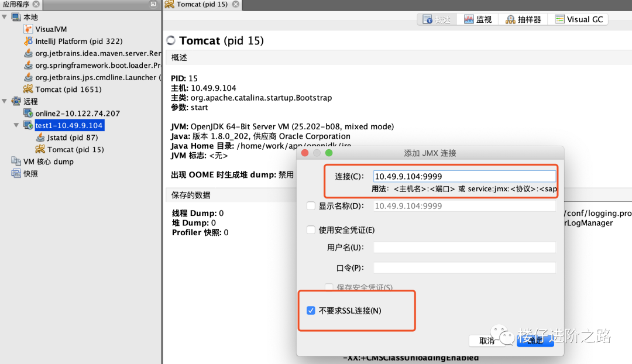Click the 概述 section header
Viewport: 632px width, 364px height.
point(179,58)
